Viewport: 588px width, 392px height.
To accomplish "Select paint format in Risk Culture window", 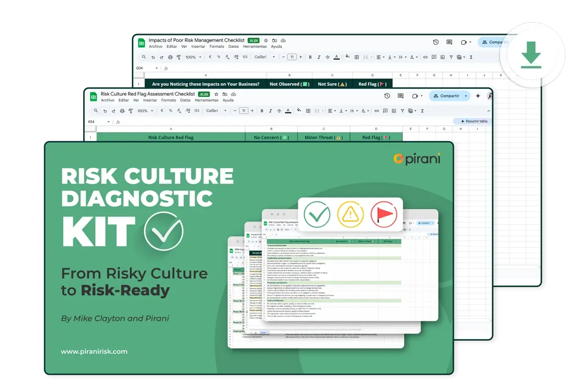I will (130, 111).
